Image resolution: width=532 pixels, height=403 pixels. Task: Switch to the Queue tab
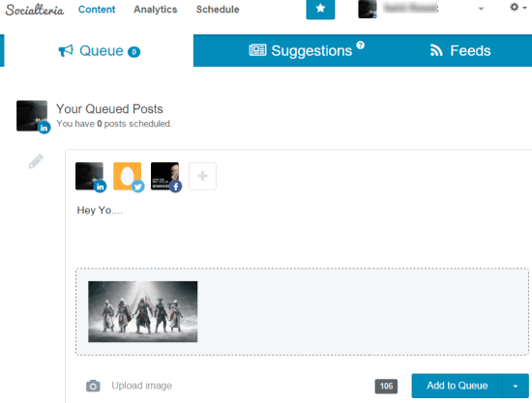point(99,50)
